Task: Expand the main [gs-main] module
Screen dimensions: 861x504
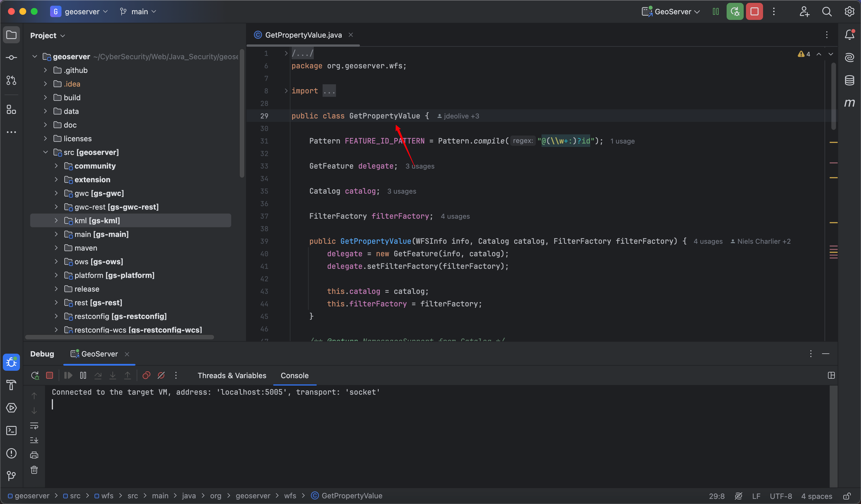Action: (56, 234)
